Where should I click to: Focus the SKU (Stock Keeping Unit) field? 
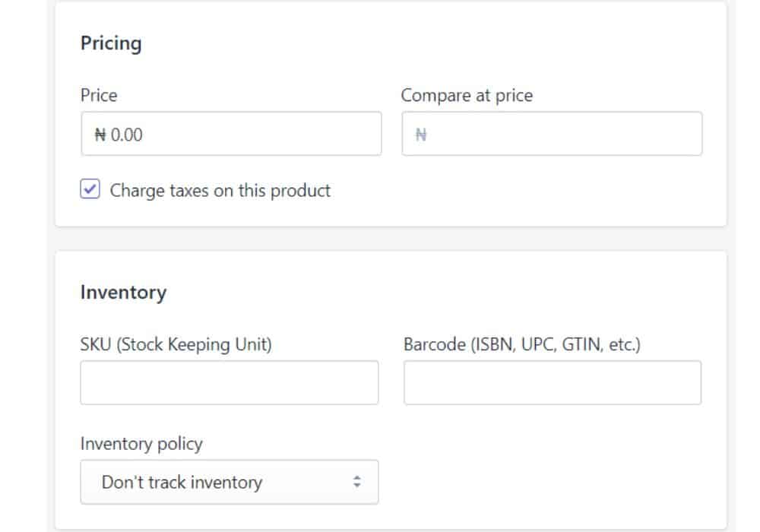click(229, 382)
